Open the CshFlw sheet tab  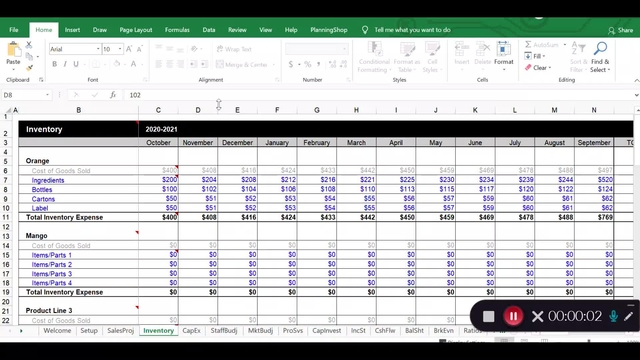(385, 331)
